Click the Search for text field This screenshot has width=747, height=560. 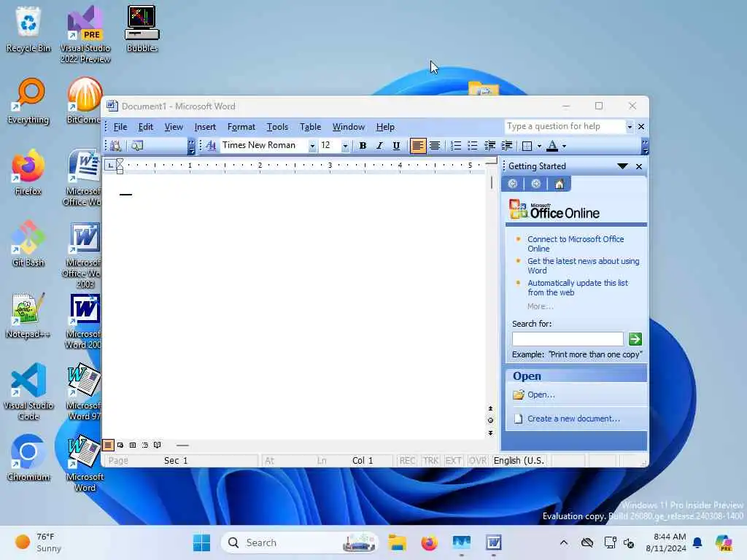click(x=568, y=339)
